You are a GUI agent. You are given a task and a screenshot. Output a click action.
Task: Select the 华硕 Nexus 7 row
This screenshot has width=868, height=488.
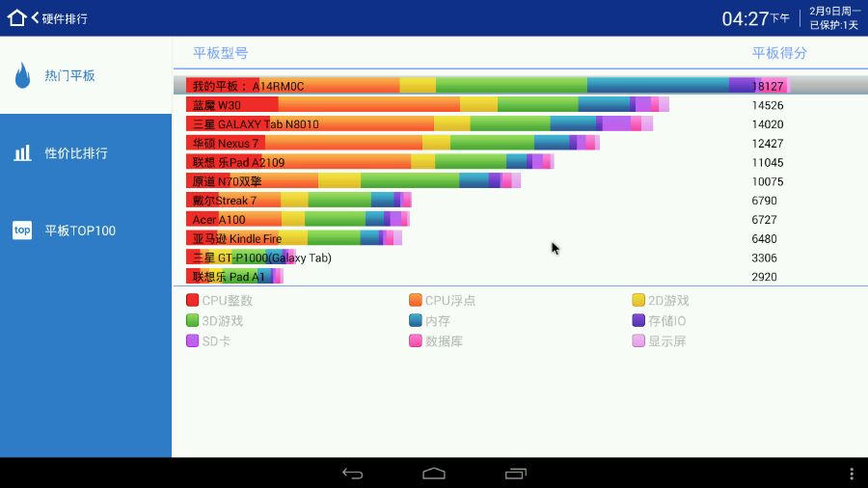(x=521, y=143)
